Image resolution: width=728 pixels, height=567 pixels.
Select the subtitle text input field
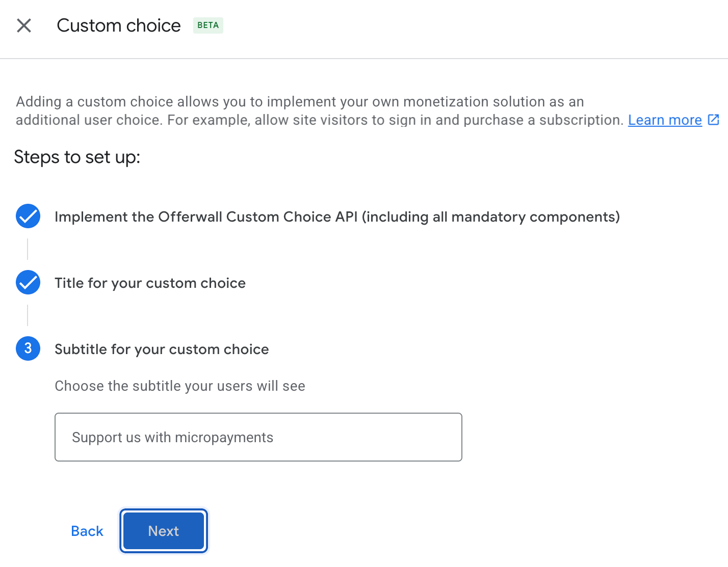258,437
